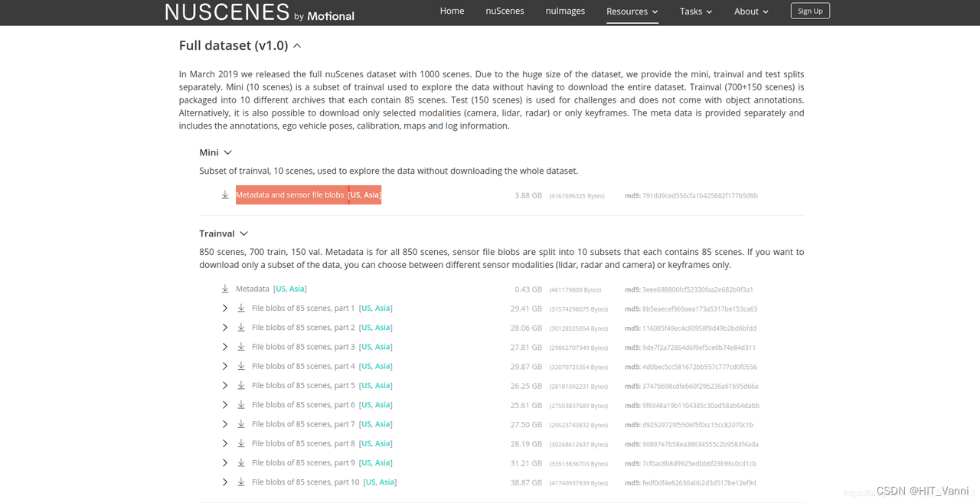Screen dimensions: 980x503
Task: Click download icon for Mini metadata blobs
Action: click(x=225, y=195)
